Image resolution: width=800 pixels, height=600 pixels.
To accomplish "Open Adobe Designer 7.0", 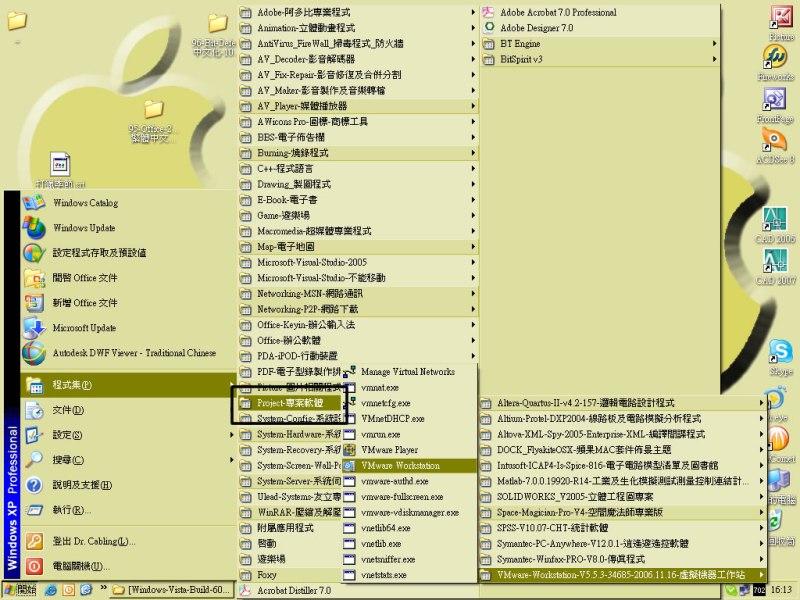I will (x=600, y=28).
